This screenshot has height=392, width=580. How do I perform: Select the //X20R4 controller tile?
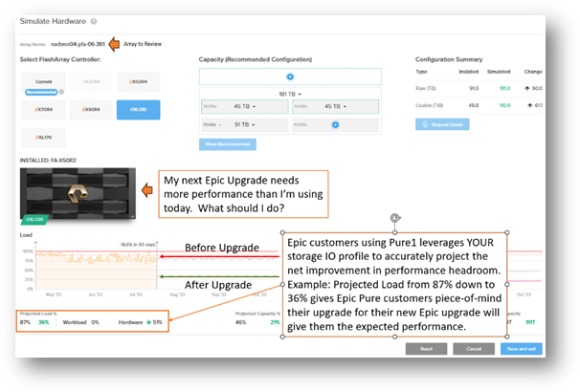(91, 82)
